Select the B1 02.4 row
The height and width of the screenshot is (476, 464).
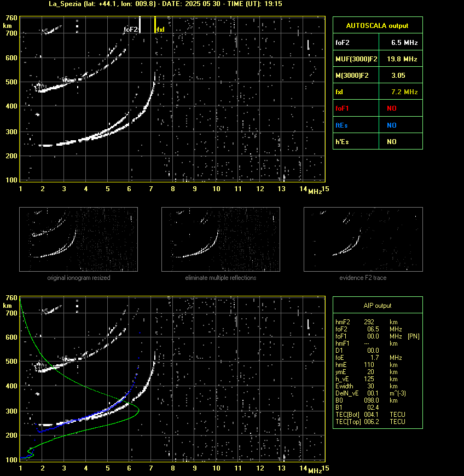(357, 408)
